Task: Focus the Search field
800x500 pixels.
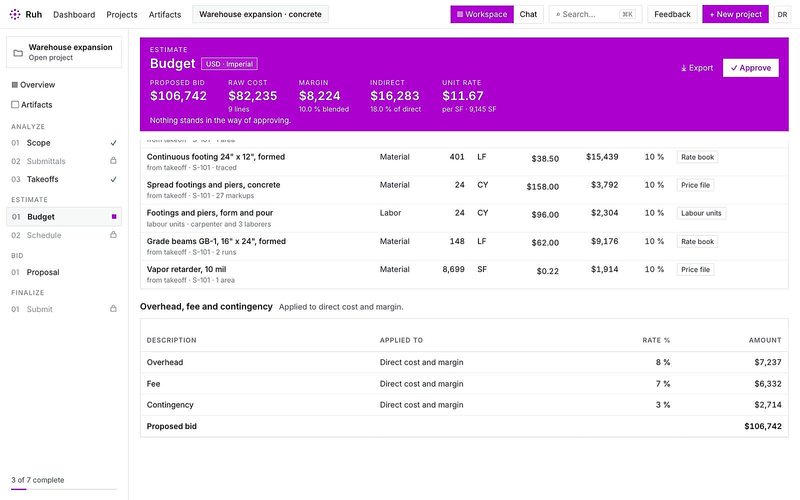Action: click(595, 14)
